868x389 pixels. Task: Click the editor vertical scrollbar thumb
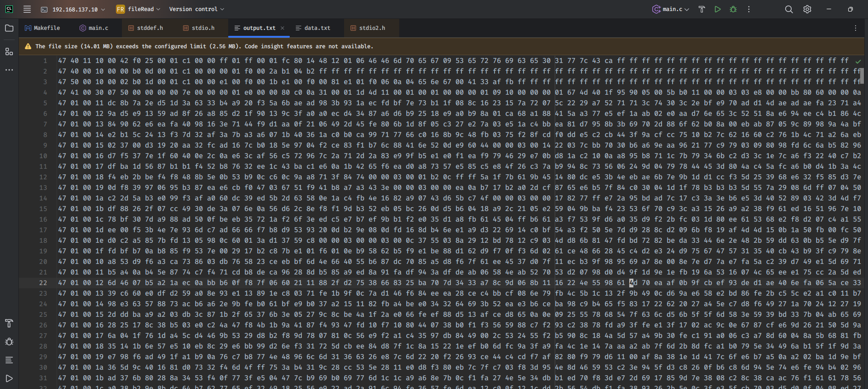862,75
